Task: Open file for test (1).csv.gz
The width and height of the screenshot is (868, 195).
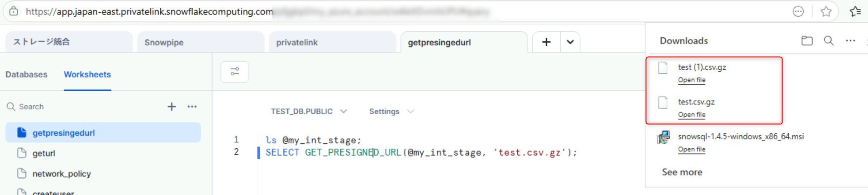Action: coord(692,80)
